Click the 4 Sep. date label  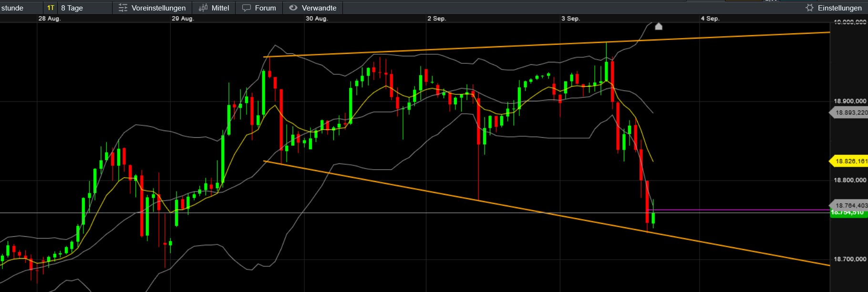pos(710,19)
